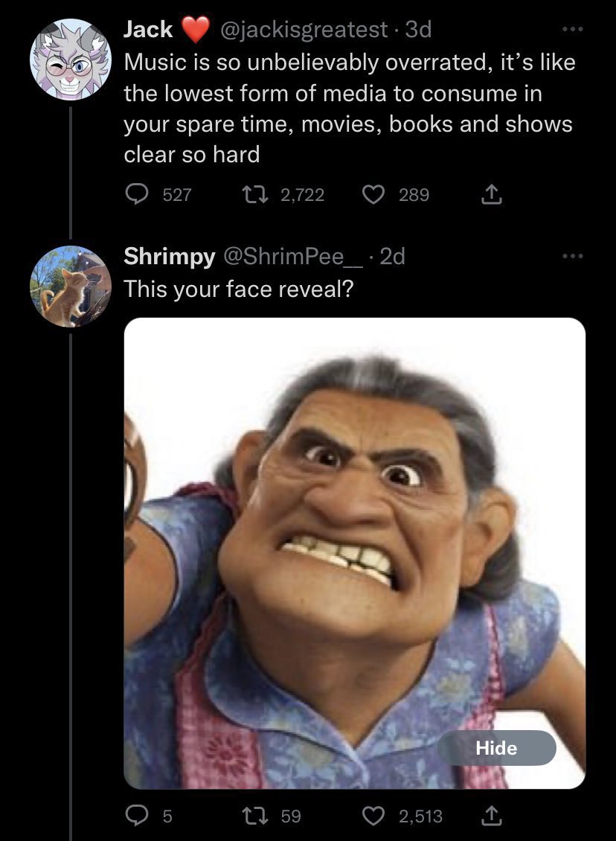The image size is (616, 841).
Task: Like Jack's tweet with 289 likes
Action: pyautogui.click(x=374, y=195)
